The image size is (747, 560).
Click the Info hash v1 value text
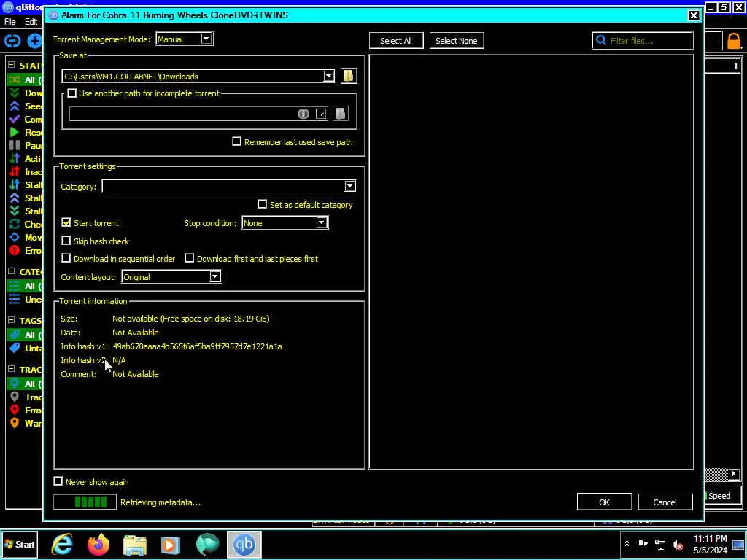[197, 346]
